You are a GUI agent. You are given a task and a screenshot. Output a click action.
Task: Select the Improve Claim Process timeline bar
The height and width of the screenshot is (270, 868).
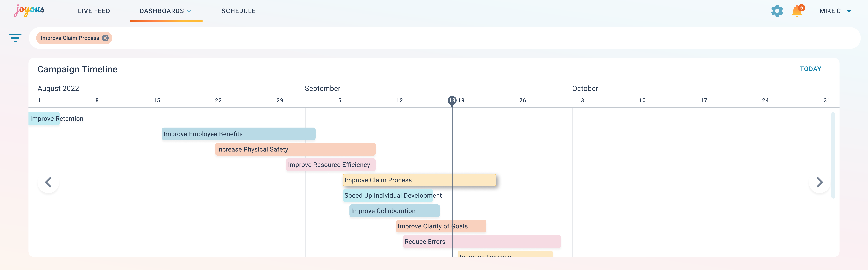pos(420,180)
